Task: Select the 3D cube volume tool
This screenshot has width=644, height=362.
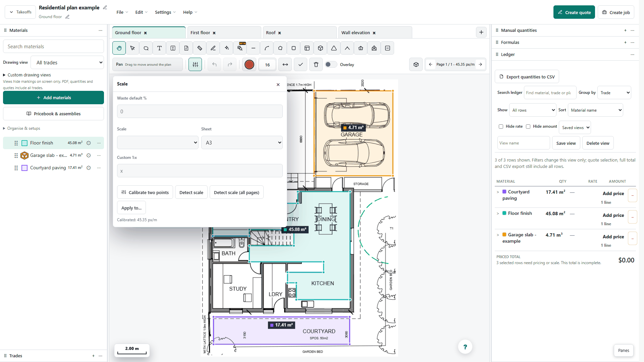Action: [320, 48]
